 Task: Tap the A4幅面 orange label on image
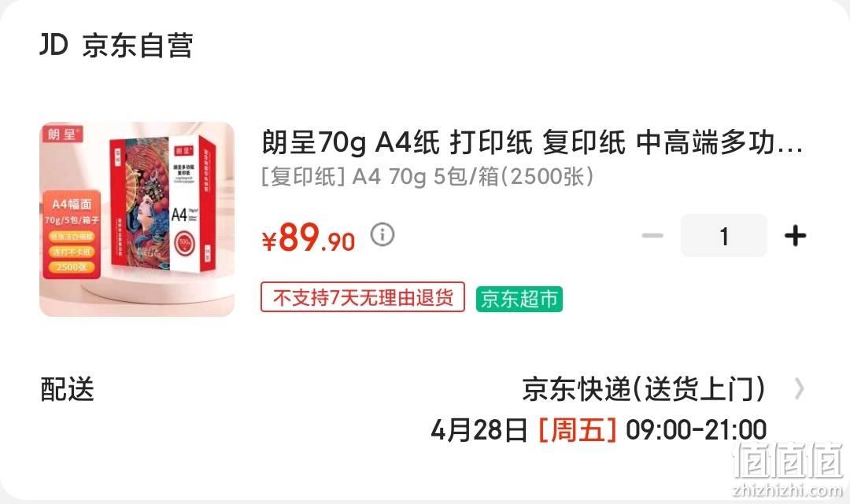pos(72,204)
